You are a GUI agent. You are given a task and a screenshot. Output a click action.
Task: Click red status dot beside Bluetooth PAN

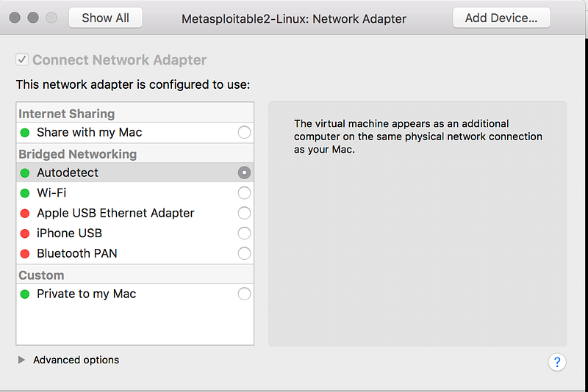click(25, 254)
